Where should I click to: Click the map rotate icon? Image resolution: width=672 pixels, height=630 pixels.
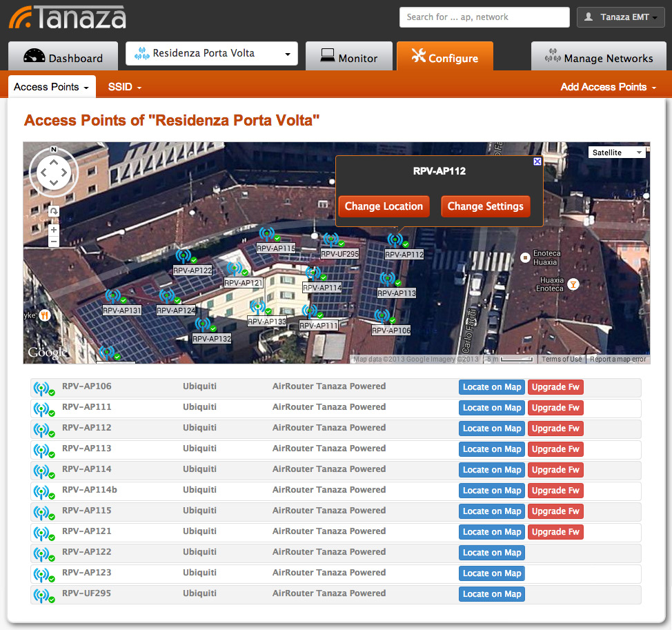point(54,211)
